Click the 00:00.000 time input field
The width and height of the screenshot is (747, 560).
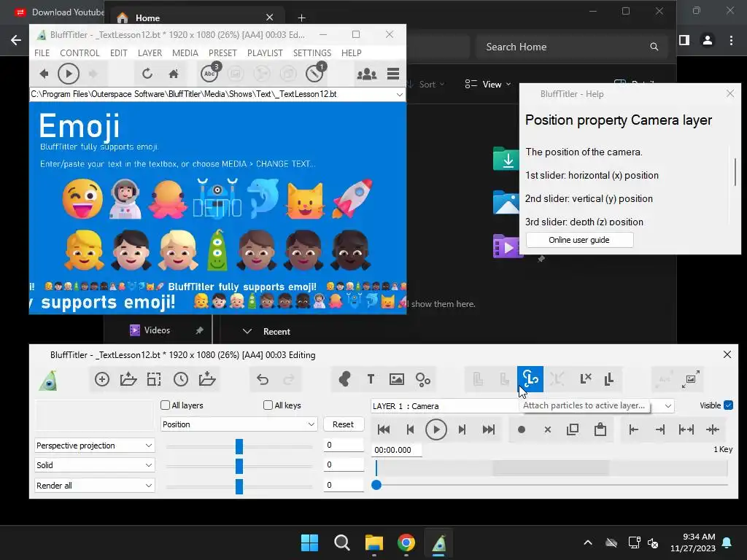pos(396,450)
